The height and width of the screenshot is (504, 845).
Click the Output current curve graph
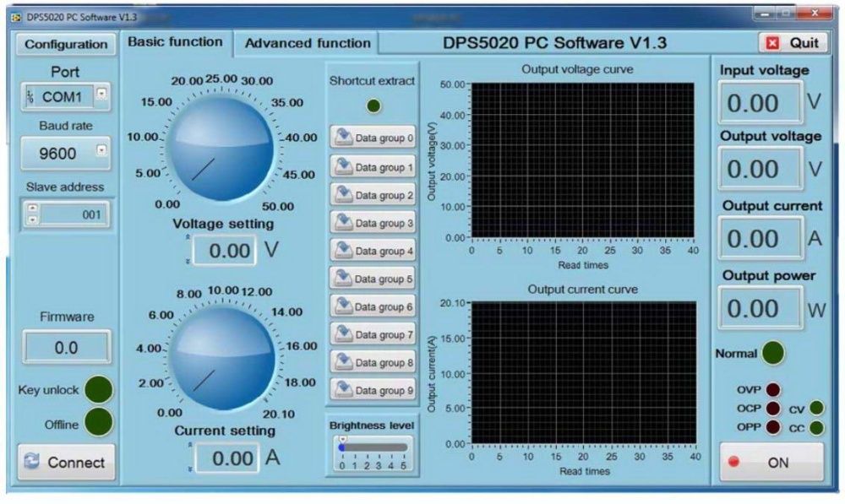pos(583,372)
